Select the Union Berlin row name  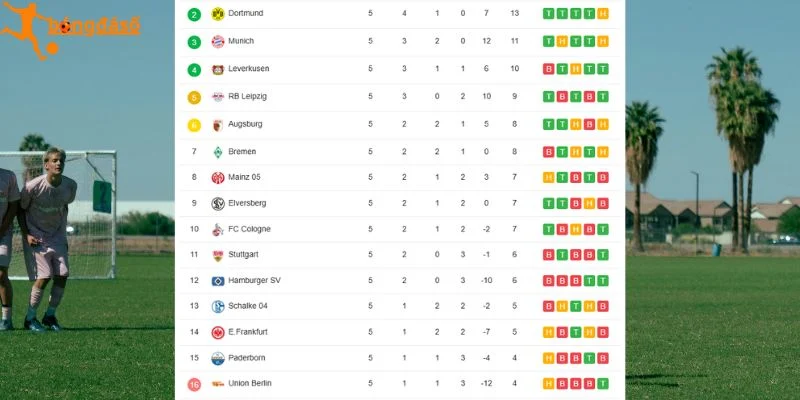tap(249, 383)
